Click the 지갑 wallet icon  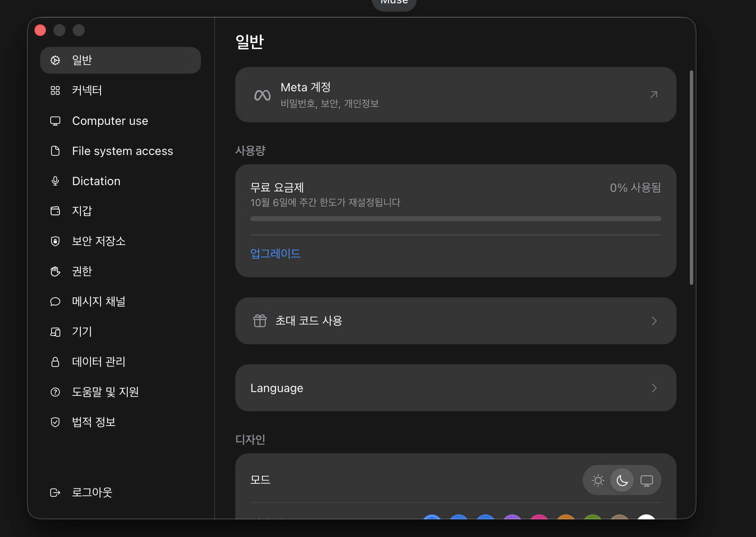pos(55,211)
